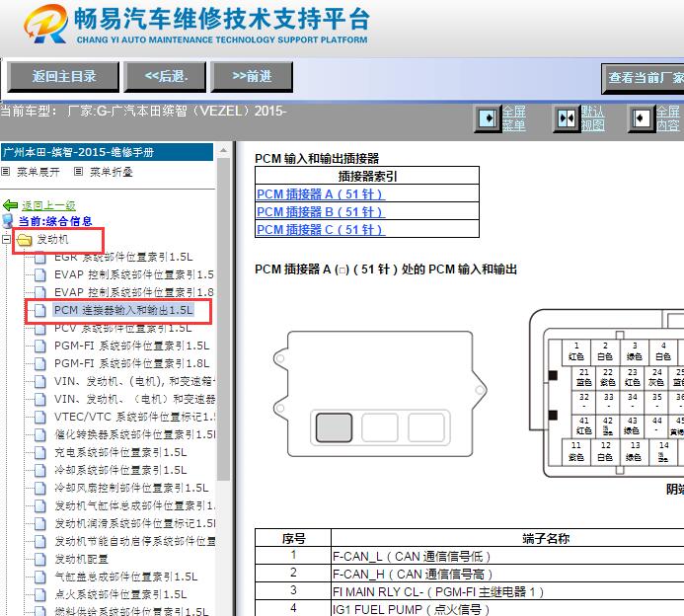The image size is (684, 616).
Task: Open VIN、发动机、(电机), 和变速箱 item
Action: pos(134,382)
